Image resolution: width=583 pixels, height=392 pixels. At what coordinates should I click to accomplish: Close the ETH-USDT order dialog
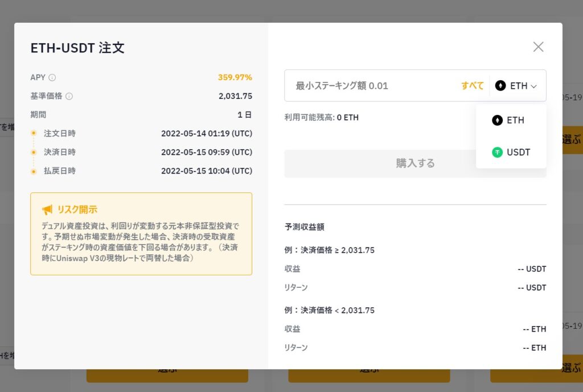pyautogui.click(x=538, y=47)
